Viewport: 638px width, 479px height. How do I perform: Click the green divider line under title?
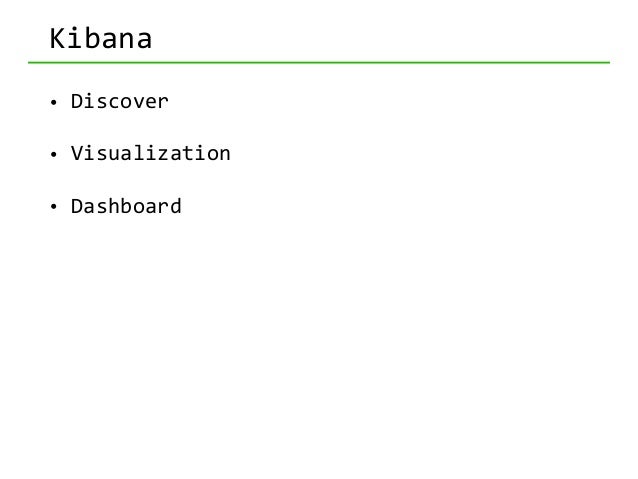(x=319, y=62)
